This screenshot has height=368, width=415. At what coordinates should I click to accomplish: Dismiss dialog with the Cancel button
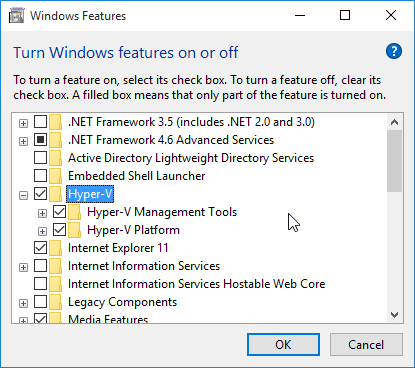[366, 345]
